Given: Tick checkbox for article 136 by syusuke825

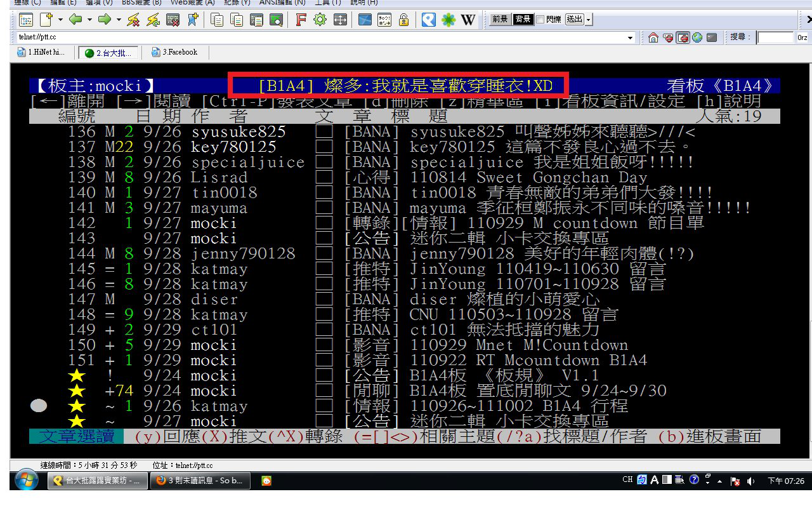Looking at the screenshot, I should pos(324,132).
